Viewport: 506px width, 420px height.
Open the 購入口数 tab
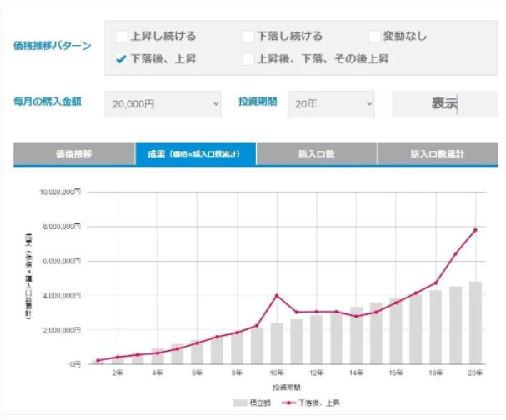coord(316,154)
